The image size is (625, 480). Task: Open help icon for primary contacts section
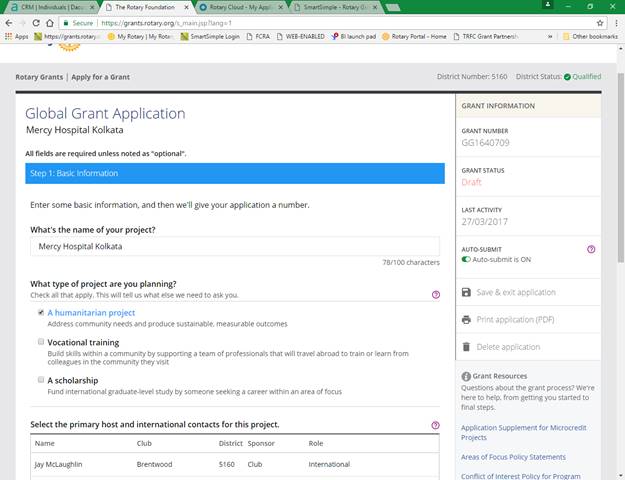[x=435, y=425]
